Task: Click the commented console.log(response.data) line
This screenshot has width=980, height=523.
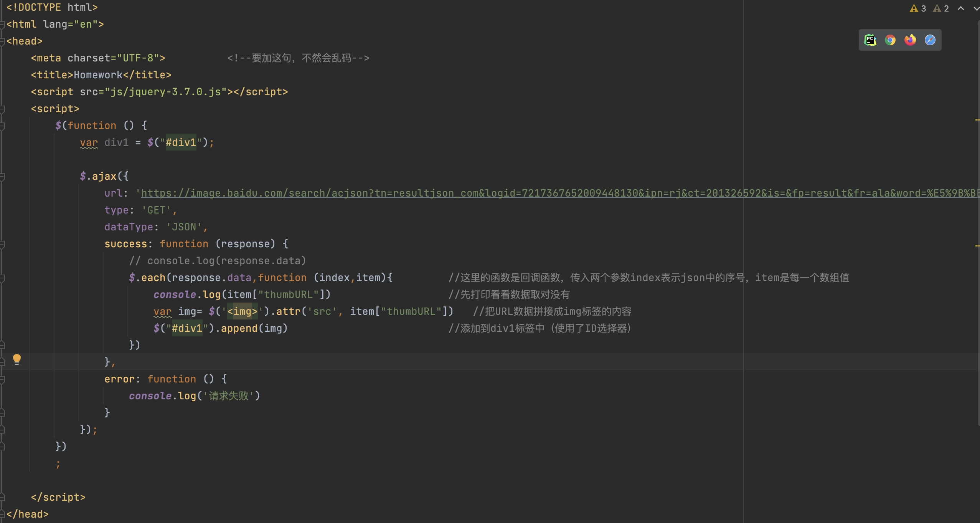Action: [218, 261]
